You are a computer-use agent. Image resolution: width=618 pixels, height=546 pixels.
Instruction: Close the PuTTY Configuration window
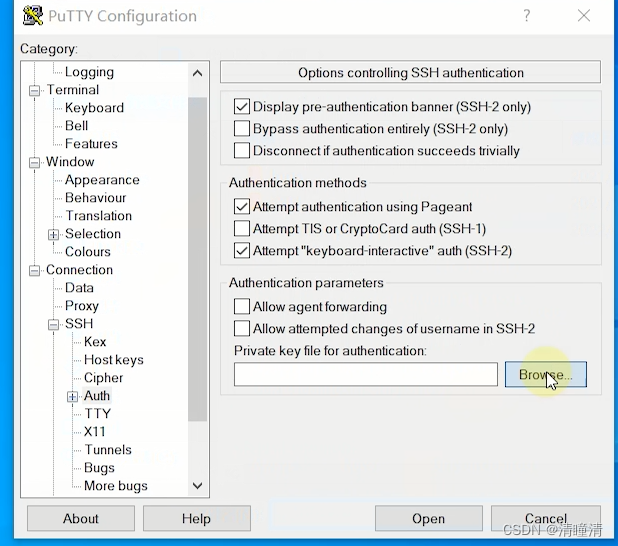coord(584,16)
